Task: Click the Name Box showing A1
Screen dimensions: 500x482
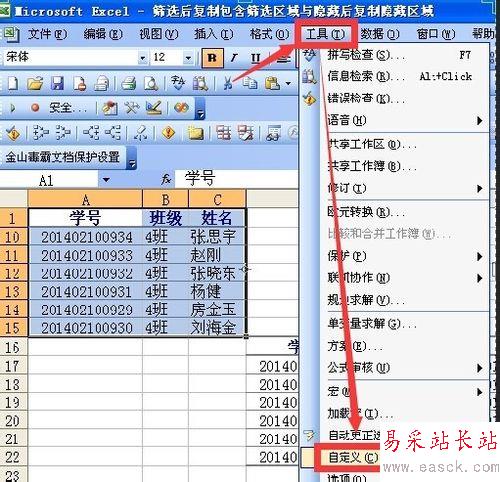Action: (x=49, y=180)
